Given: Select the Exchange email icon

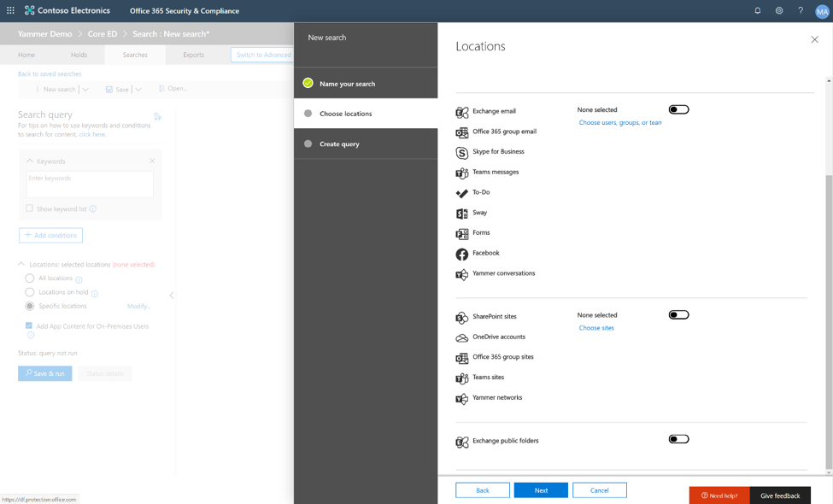Looking at the screenshot, I should (x=461, y=109).
